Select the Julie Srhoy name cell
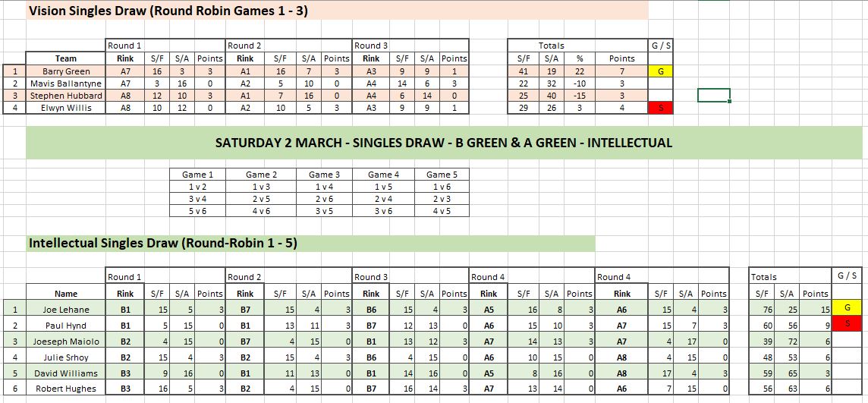The height and width of the screenshot is (403, 868). pyautogui.click(x=66, y=357)
